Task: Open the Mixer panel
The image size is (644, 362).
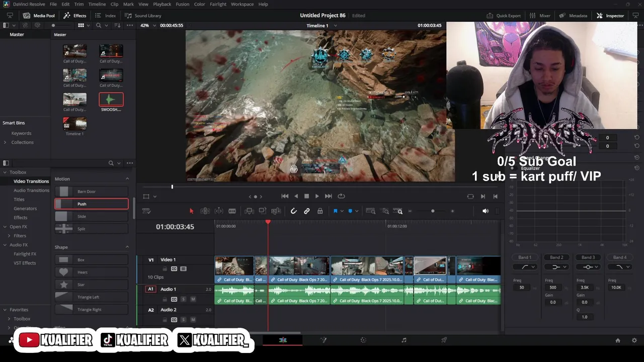Action: [x=540, y=16]
